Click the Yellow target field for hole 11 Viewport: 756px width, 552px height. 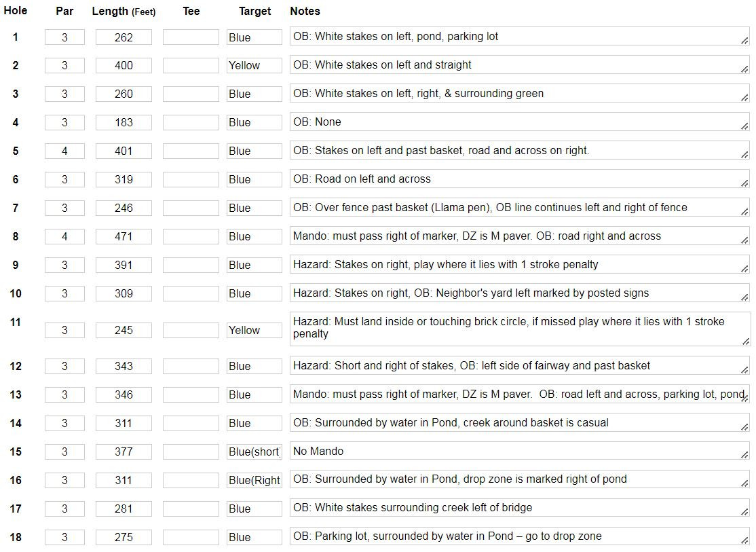coord(254,330)
